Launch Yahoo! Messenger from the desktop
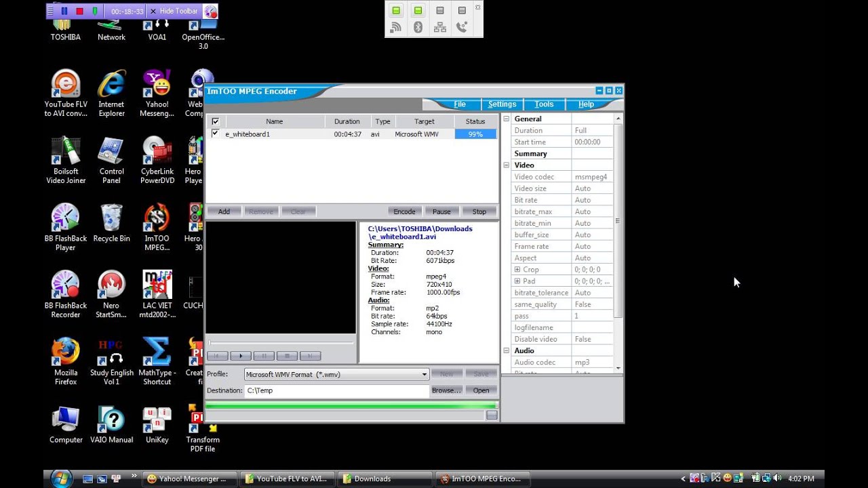Viewport: 868px width, 488px height. point(157,94)
